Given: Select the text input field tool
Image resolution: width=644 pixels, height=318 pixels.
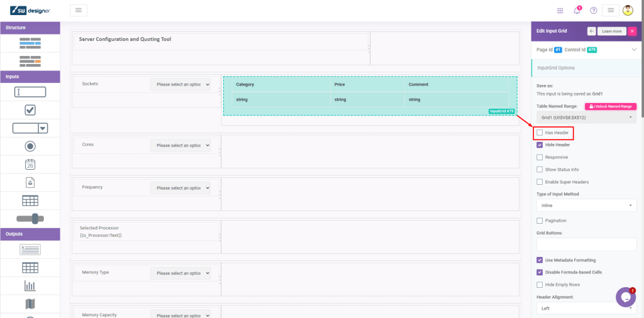Looking at the screenshot, I should [x=30, y=92].
